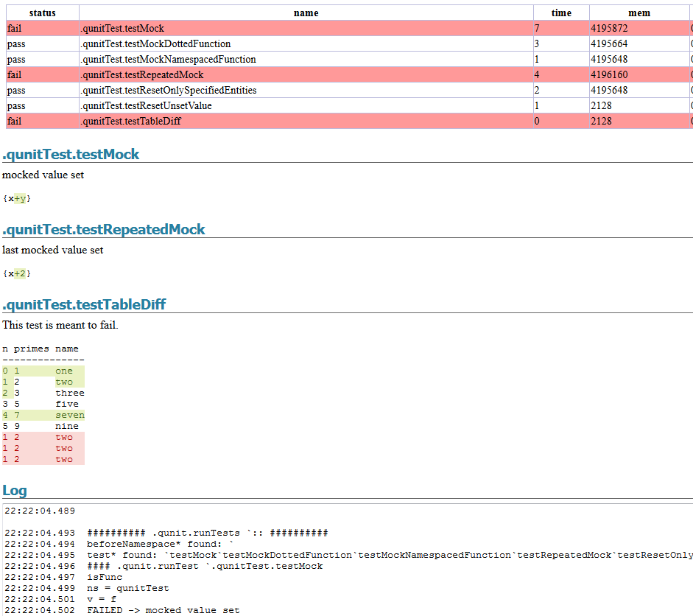This screenshot has height=616, width=693.
Task: Click the green 'one' diff row
Action: [43, 371]
